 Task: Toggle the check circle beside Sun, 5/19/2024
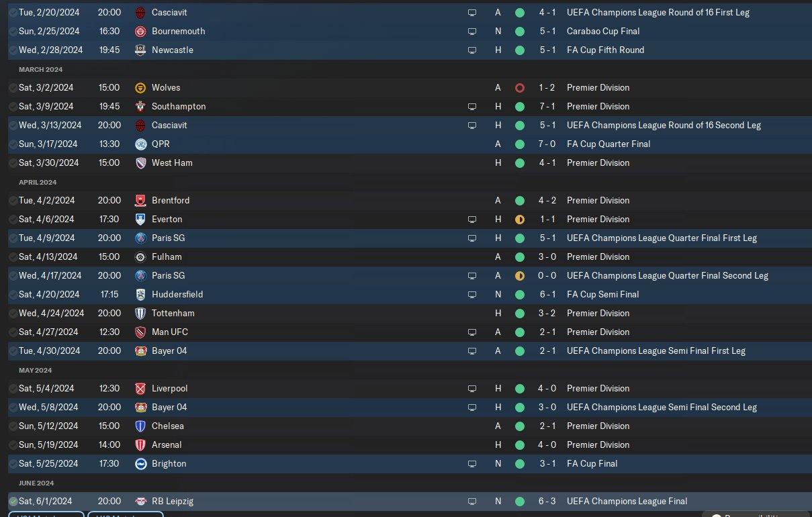coord(13,444)
